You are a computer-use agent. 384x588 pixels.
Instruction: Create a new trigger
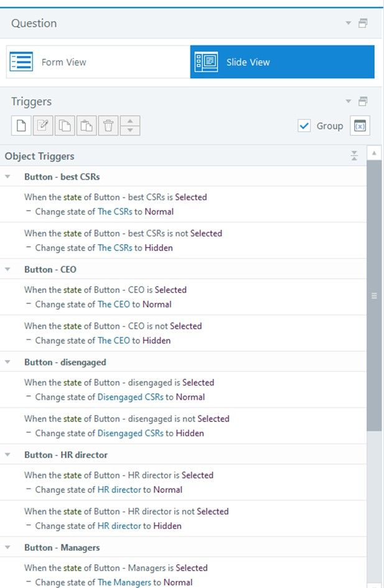[x=22, y=126]
